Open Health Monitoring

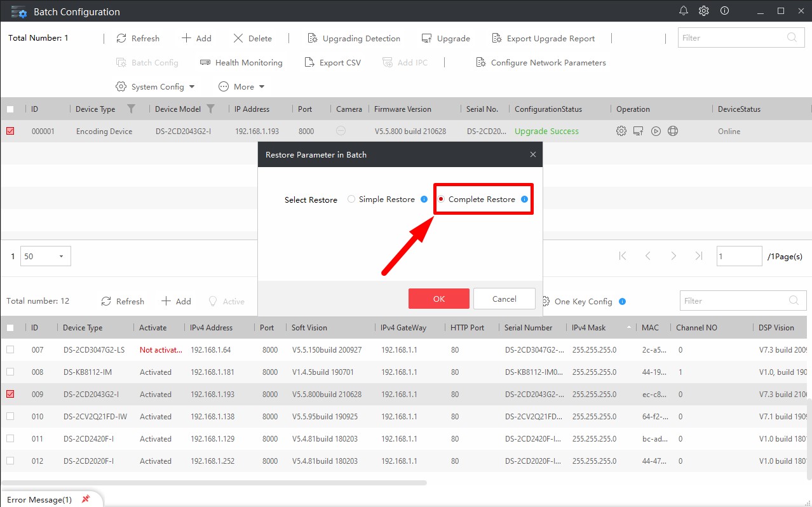(241, 62)
